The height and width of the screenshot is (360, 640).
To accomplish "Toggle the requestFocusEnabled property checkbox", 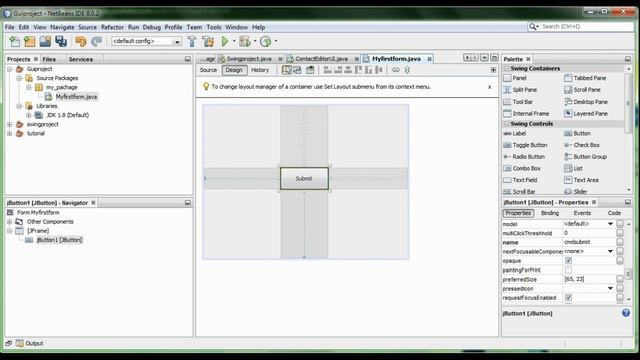I will click(568, 298).
